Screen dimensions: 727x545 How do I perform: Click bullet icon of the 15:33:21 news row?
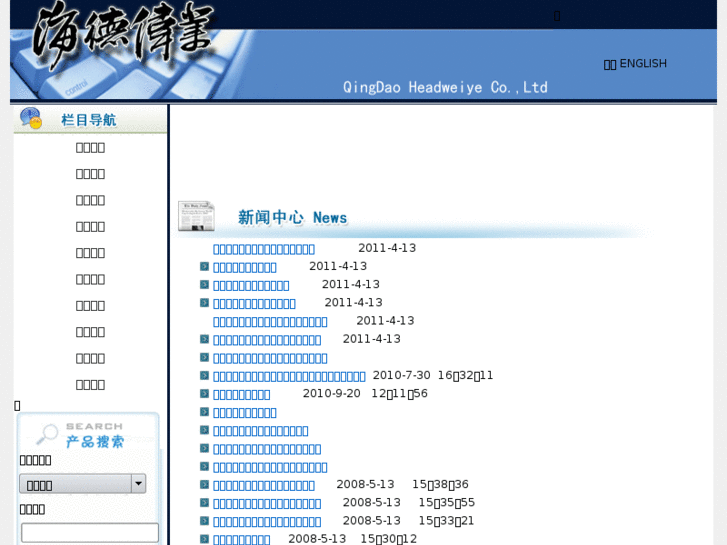(x=204, y=520)
